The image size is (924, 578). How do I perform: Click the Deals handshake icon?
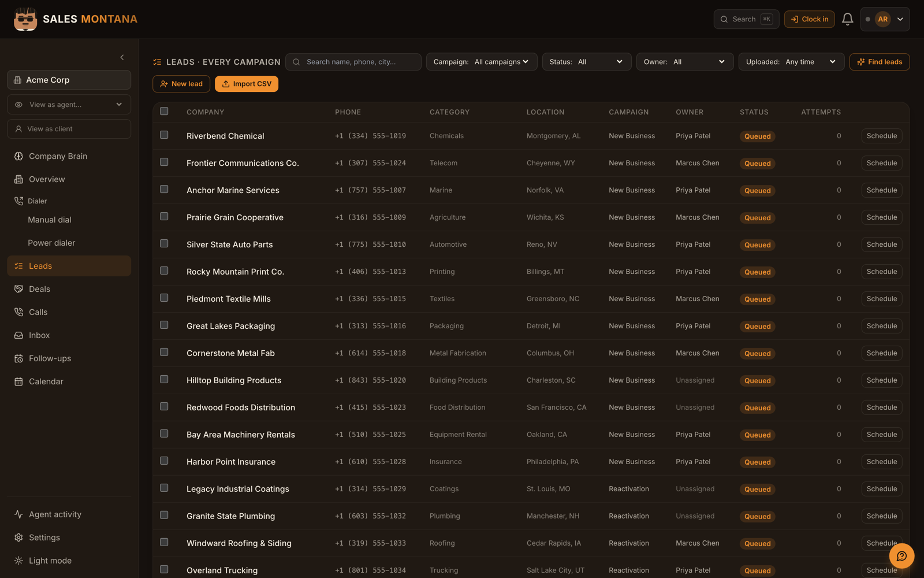(x=18, y=289)
